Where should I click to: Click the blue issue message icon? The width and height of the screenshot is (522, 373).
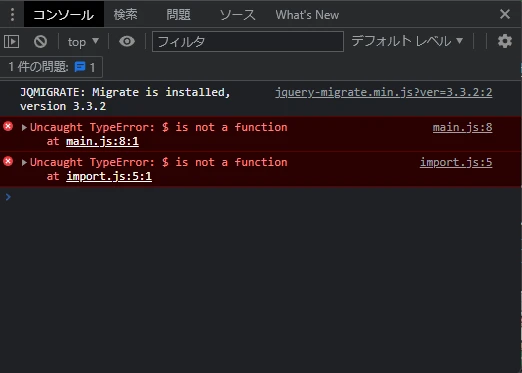[x=80, y=67]
